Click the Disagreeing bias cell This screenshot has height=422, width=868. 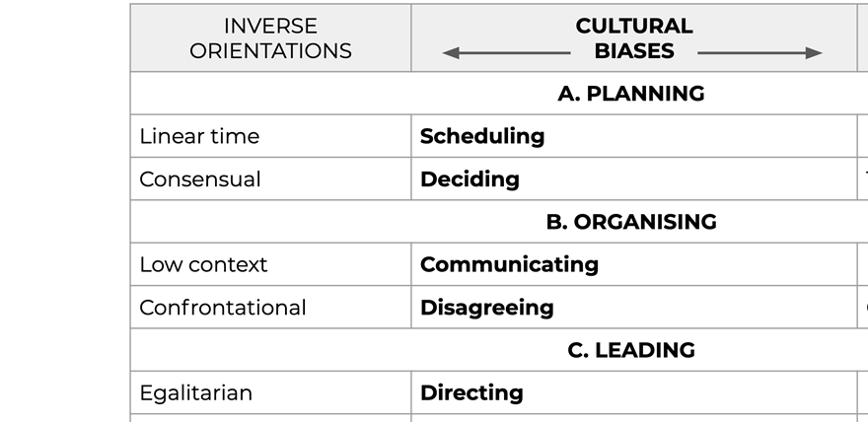pos(634,308)
